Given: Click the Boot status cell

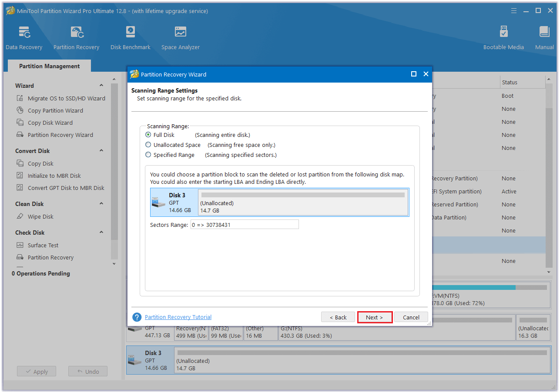Looking at the screenshot, I should point(507,96).
